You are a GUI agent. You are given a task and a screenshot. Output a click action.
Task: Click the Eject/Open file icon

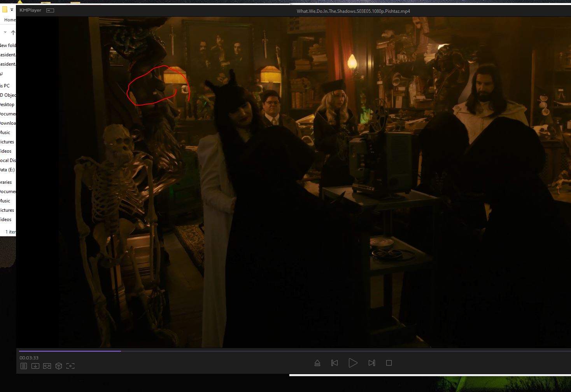[x=317, y=363]
